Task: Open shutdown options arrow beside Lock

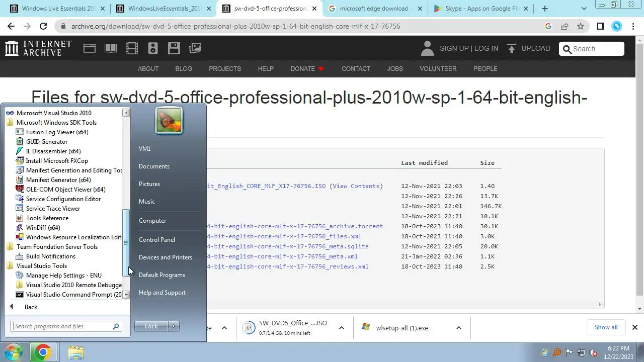Action: tap(174, 326)
